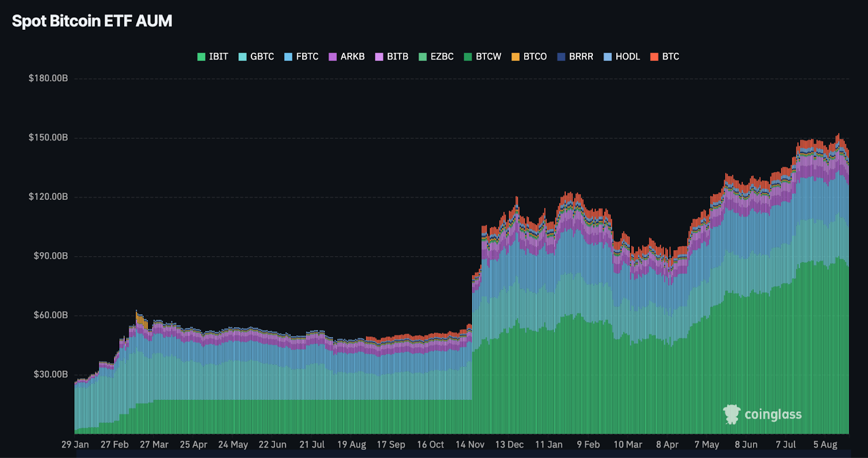Viewport: 868px width, 458px height.
Task: Toggle the BITB series label
Action: 398,56
